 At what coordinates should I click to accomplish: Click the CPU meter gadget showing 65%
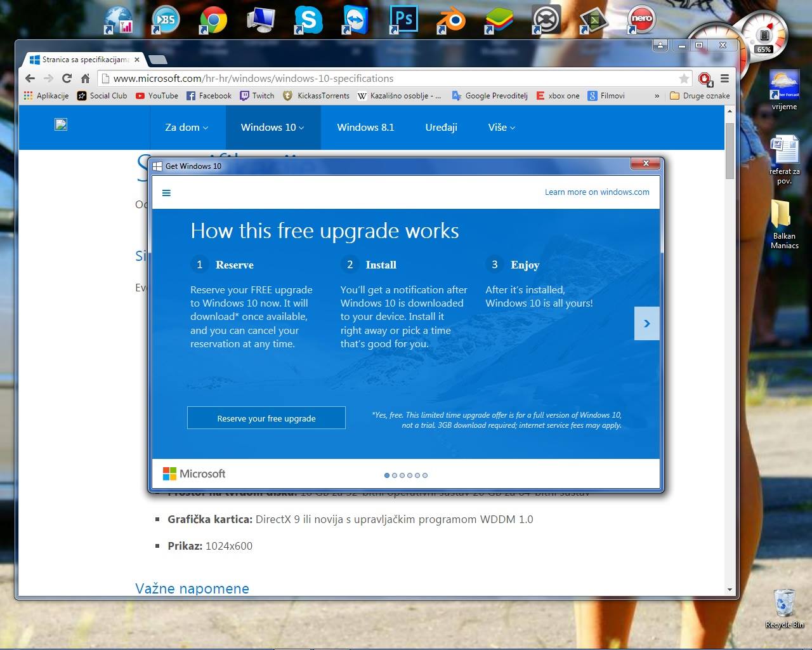point(764,36)
